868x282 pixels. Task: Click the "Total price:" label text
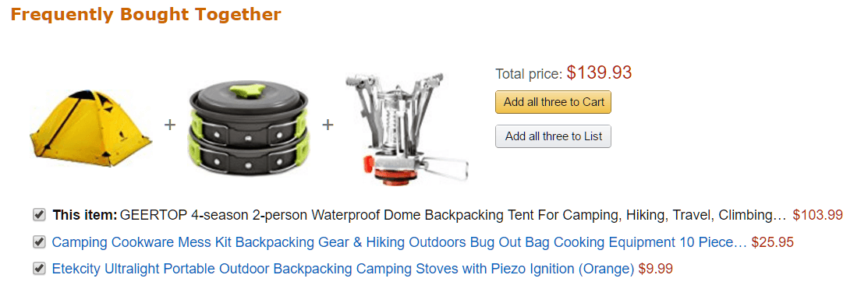(529, 74)
